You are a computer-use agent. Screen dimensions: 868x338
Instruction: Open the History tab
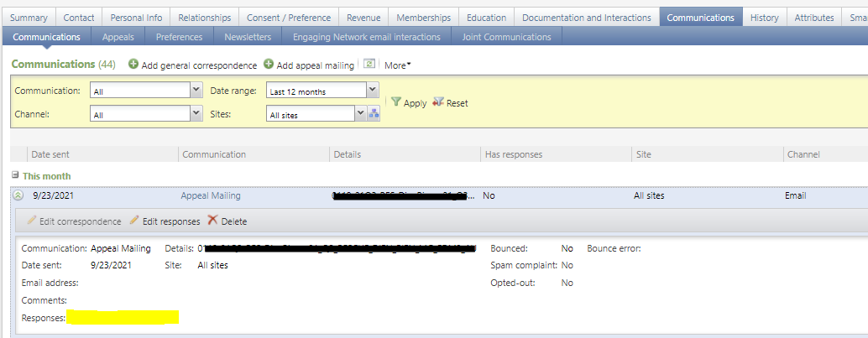pyautogui.click(x=764, y=18)
